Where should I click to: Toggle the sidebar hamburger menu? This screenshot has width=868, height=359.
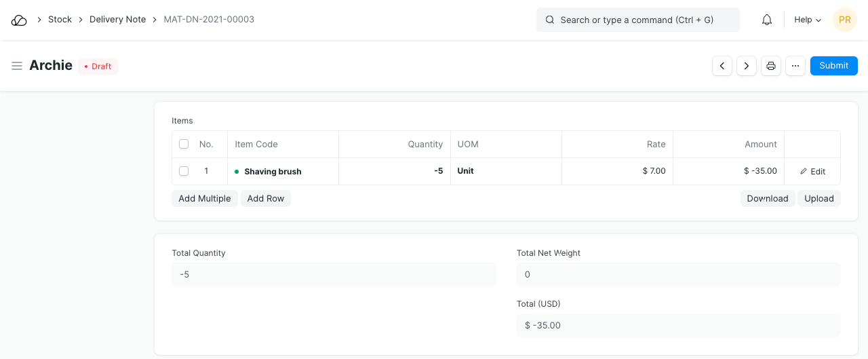[17, 66]
